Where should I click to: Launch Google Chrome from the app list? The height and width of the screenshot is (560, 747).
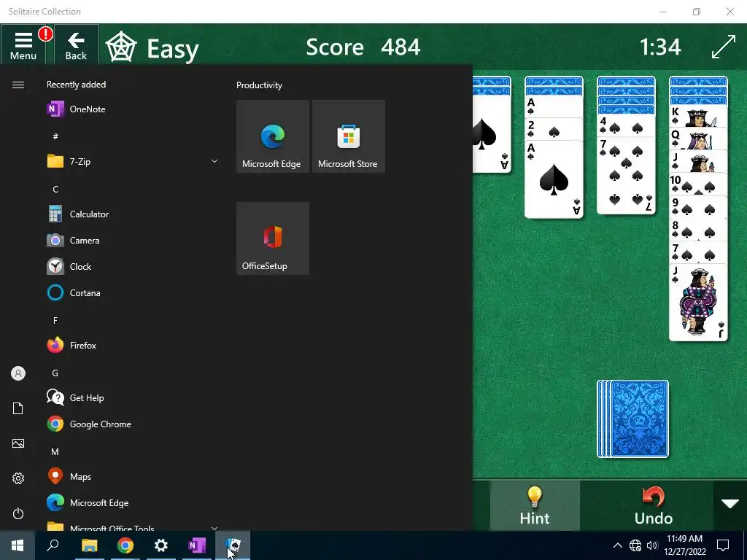click(133, 424)
